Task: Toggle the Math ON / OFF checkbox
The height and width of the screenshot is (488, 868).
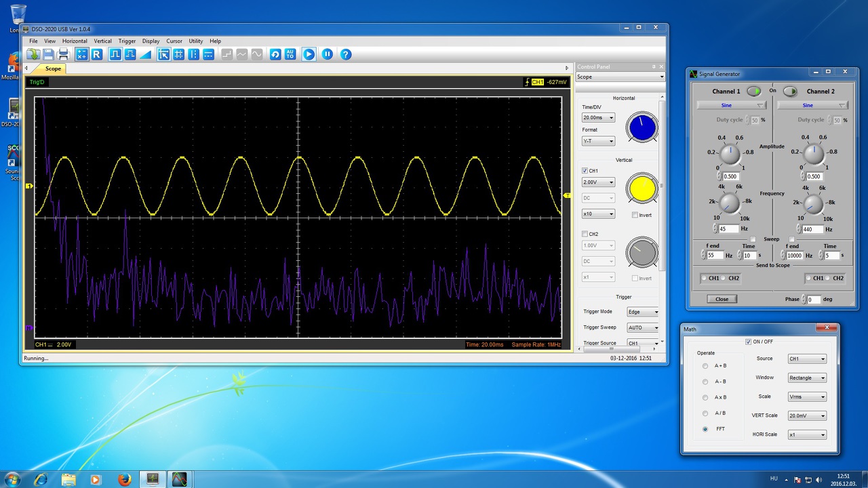Action: click(748, 342)
